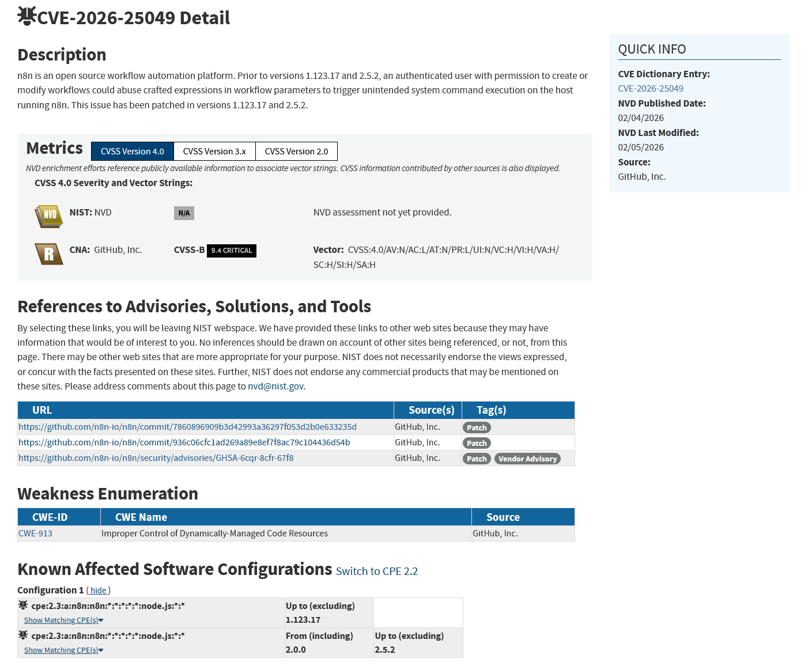Click the "NVD assessment not yet provided." text

pyautogui.click(x=383, y=213)
